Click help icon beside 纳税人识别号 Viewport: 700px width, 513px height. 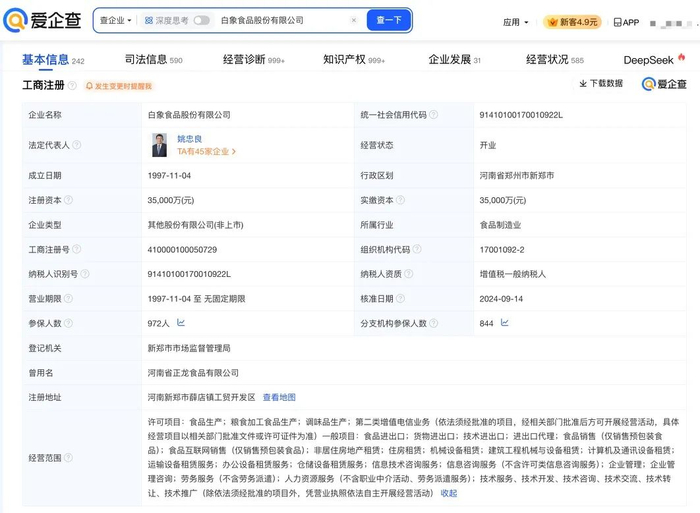pyautogui.click(x=85, y=274)
